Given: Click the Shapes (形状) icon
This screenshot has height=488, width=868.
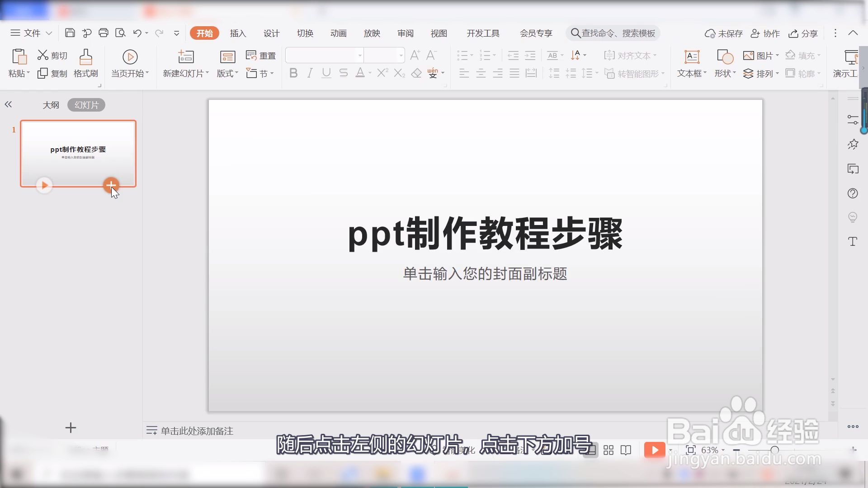Looking at the screenshot, I should click(725, 57).
